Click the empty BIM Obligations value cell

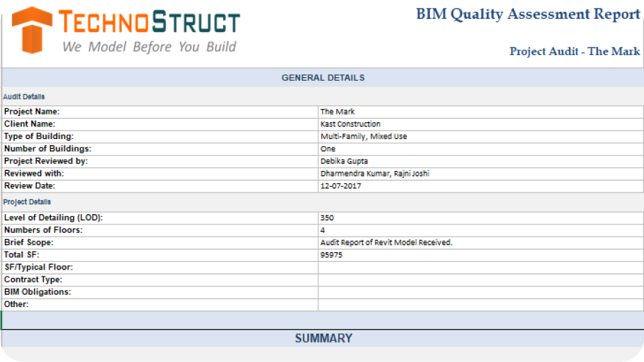tap(481, 292)
